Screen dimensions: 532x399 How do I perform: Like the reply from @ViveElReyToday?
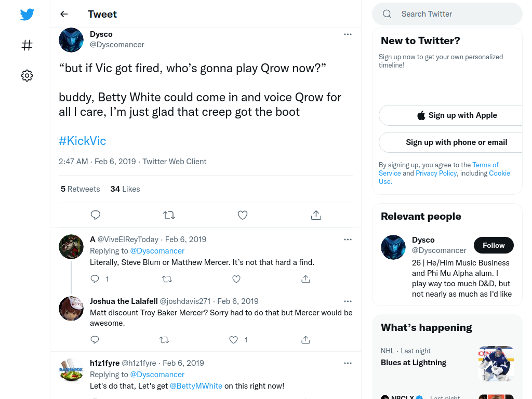(236, 279)
